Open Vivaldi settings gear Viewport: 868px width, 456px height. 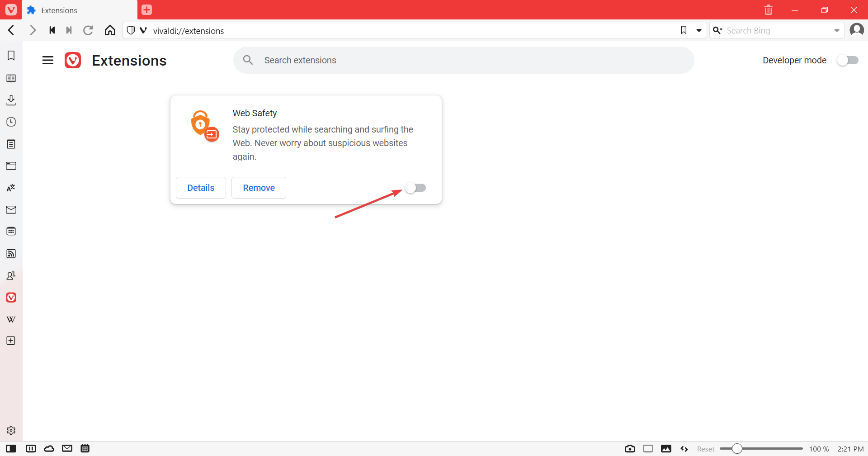[11, 430]
